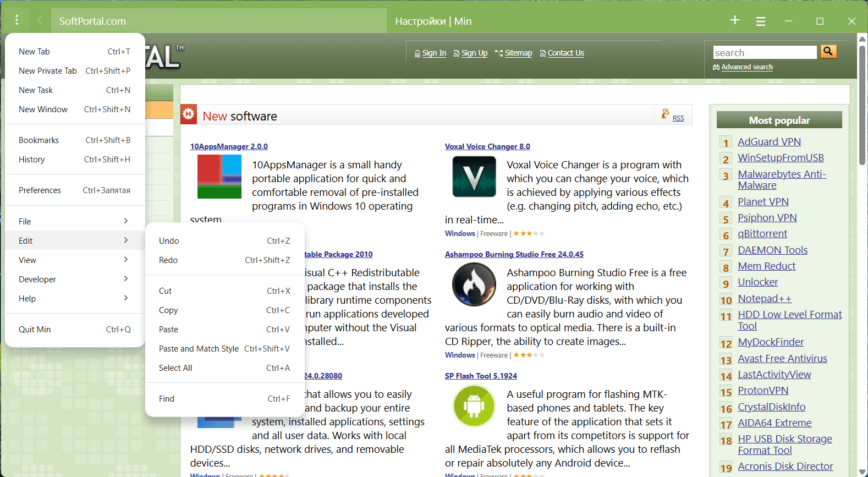The width and height of the screenshot is (868, 477).
Task: Choose Paste and Match Style
Action: click(224, 349)
